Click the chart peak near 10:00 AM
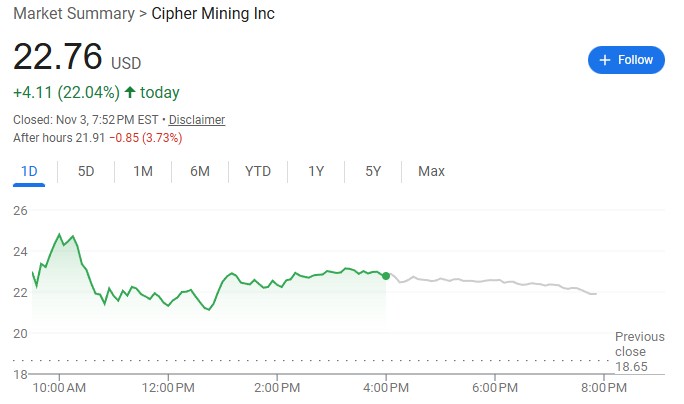This screenshot has height=404, width=684. [59, 234]
